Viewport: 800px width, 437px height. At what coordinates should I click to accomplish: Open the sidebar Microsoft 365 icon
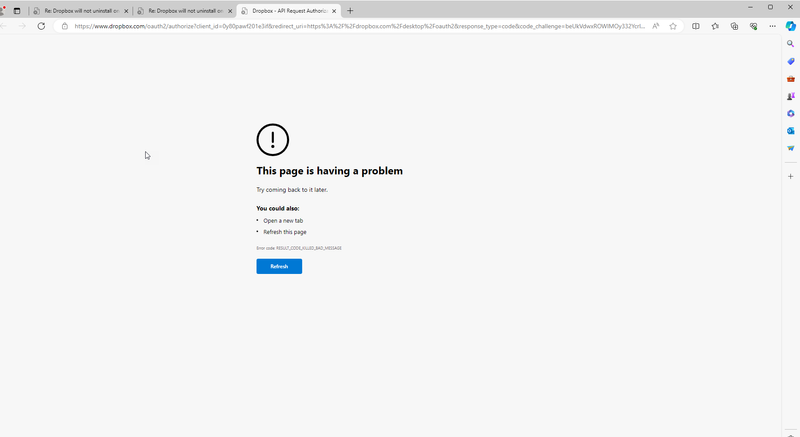pos(791,113)
